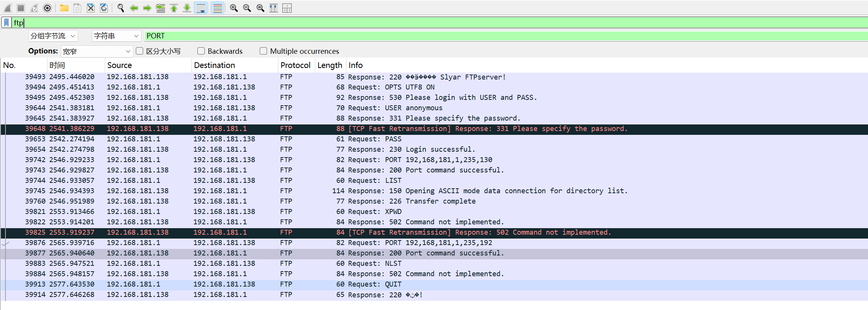Open the 宽窄 options dropdown

click(x=97, y=51)
